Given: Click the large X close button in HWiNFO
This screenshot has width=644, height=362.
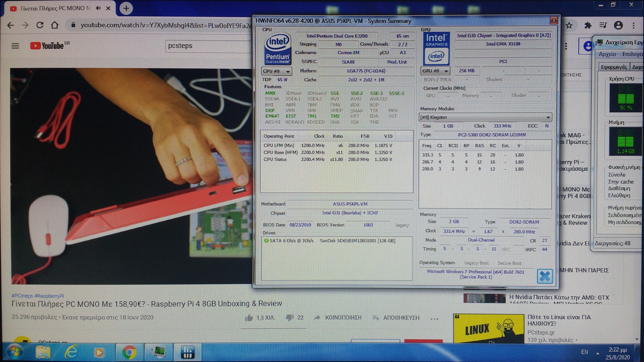Looking at the screenshot, I should [545, 276].
